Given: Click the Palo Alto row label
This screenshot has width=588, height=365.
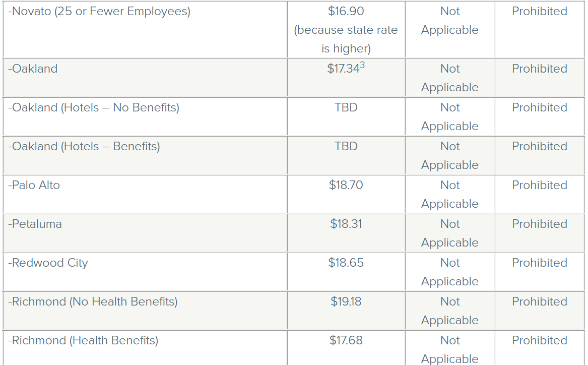Looking at the screenshot, I should pos(34,186).
